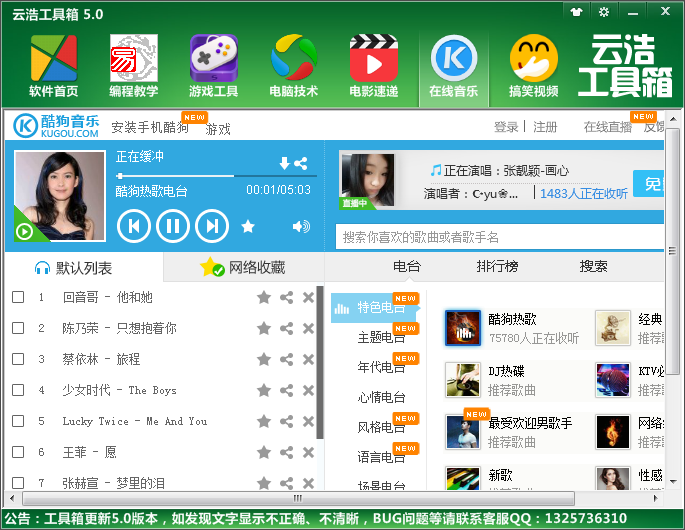This screenshot has width=685, height=530.
Task: Switch to 默认列表 default playlist tab
Action: click(84, 267)
